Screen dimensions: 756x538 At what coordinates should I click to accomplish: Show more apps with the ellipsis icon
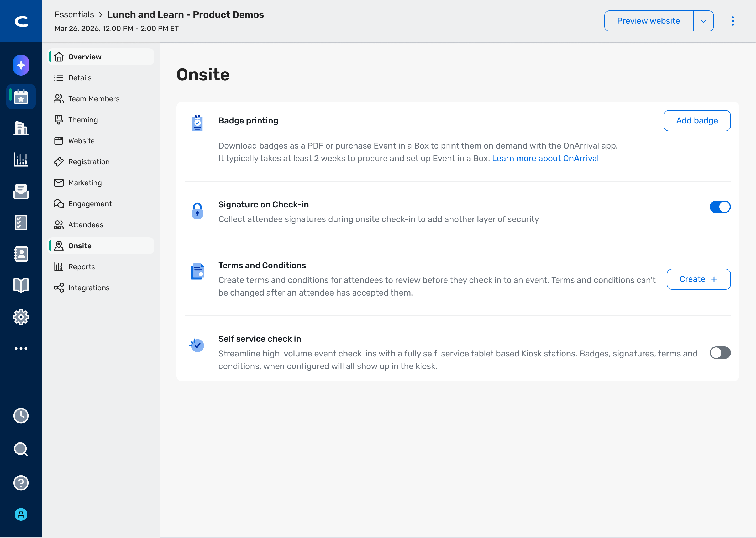[x=21, y=349]
